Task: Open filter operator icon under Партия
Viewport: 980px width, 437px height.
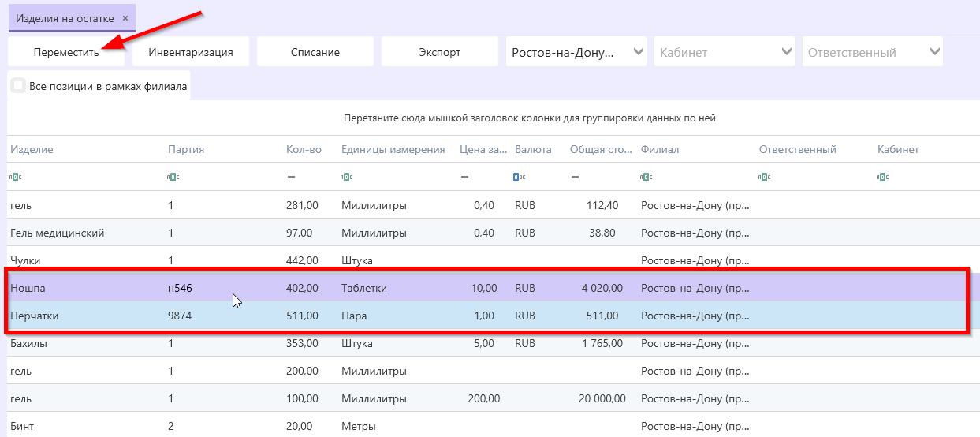Action: click(x=173, y=177)
